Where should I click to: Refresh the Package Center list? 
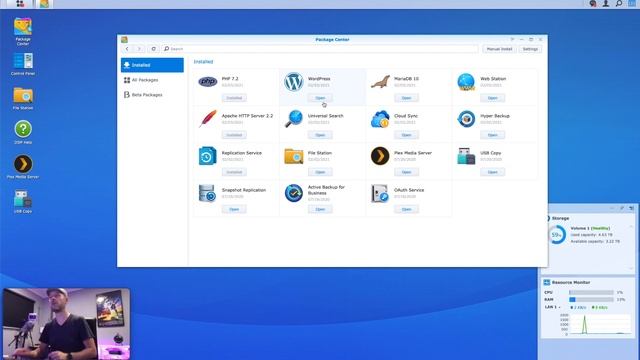153,49
